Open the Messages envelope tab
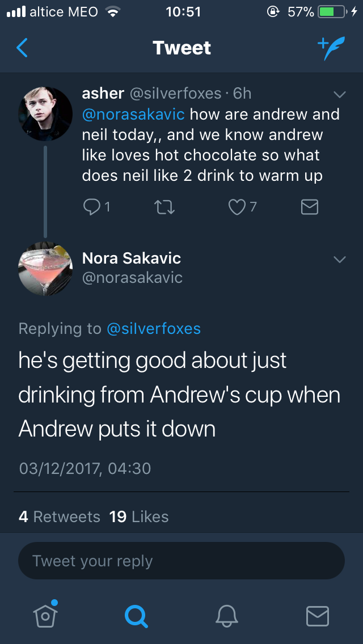Screen dimensions: 363x644 click(317, 615)
